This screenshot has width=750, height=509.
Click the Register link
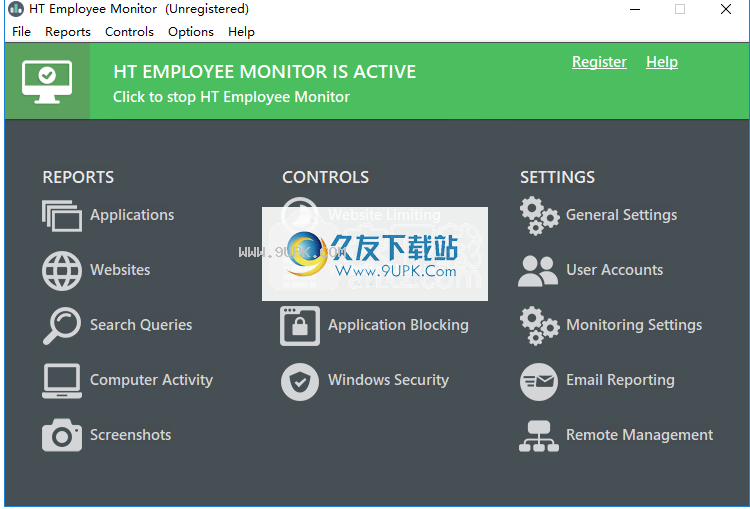point(599,62)
